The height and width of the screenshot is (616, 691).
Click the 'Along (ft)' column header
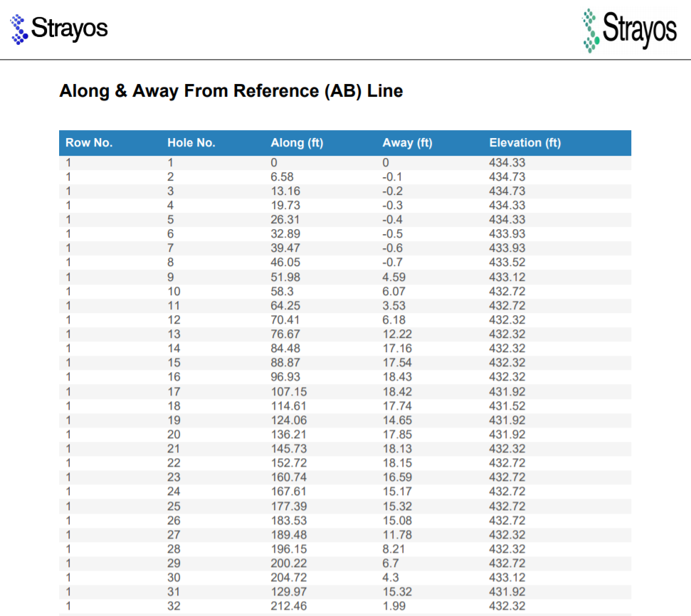click(297, 143)
